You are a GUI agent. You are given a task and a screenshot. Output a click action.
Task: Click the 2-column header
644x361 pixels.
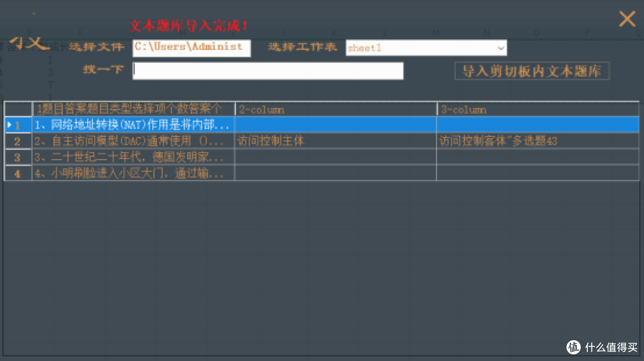point(336,109)
